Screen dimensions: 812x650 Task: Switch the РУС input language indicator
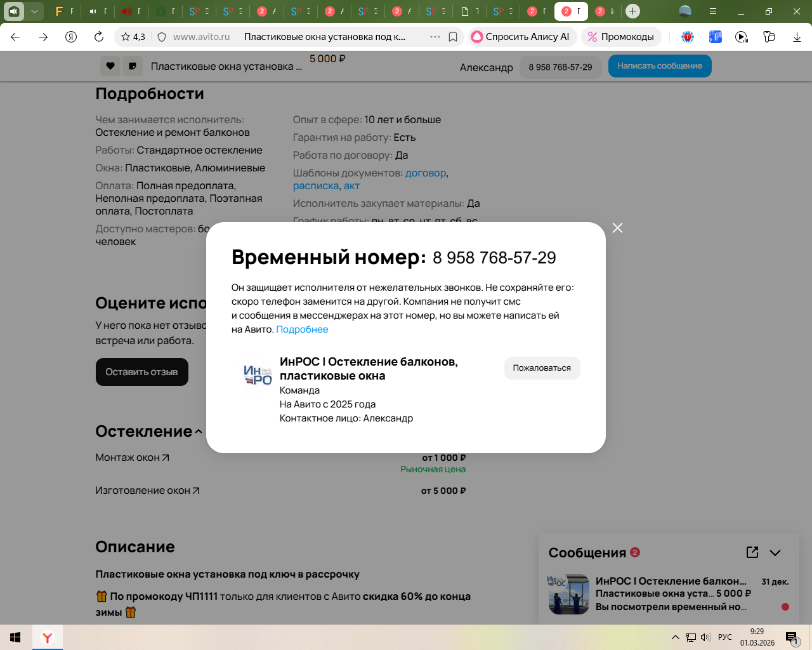point(725,637)
